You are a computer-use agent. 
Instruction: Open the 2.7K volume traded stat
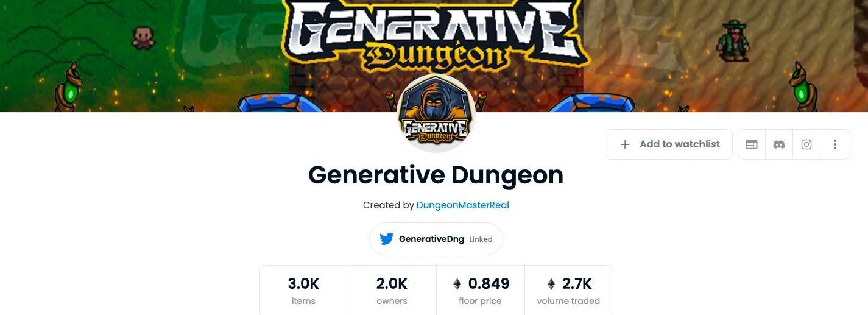568,291
